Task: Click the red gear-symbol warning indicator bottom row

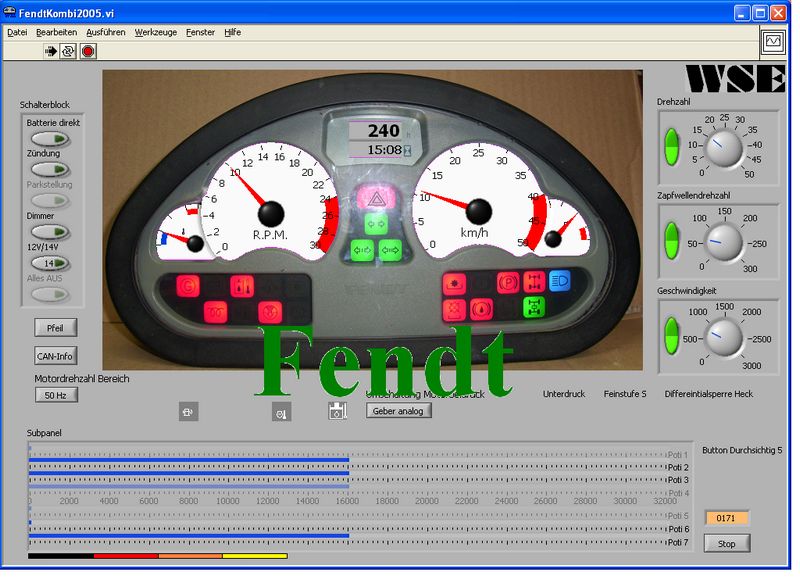Action: pyautogui.click(x=454, y=310)
